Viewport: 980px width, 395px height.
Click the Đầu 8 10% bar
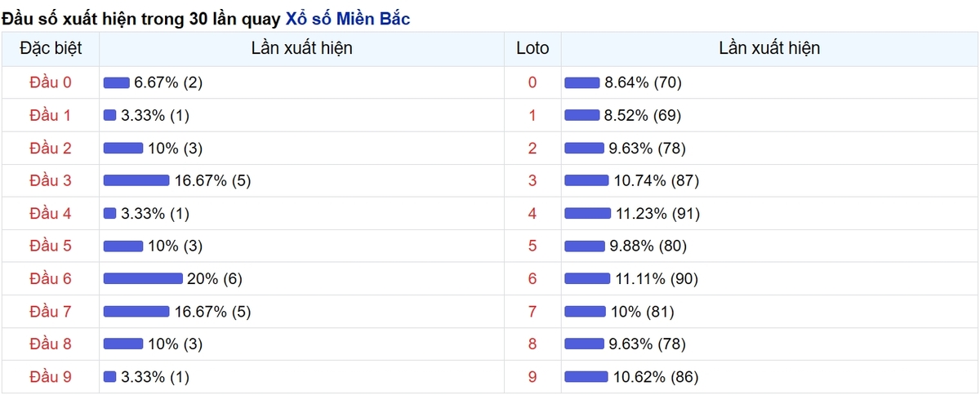coord(123,344)
